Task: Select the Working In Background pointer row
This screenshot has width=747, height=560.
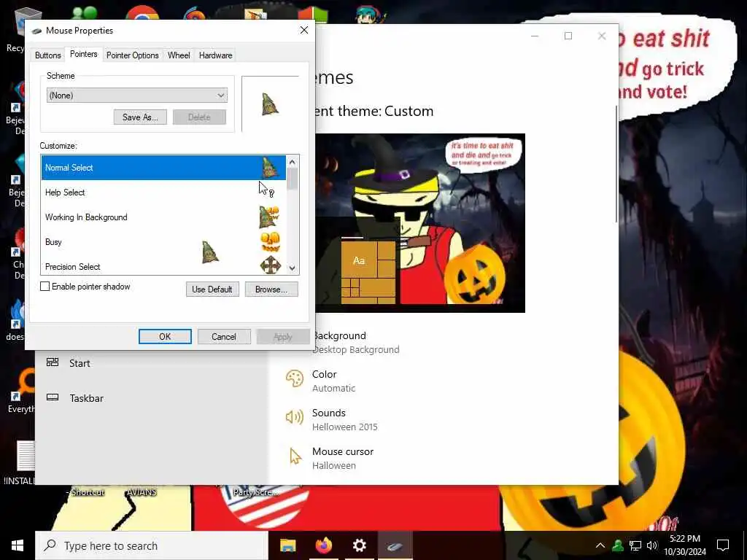Action: [163, 217]
